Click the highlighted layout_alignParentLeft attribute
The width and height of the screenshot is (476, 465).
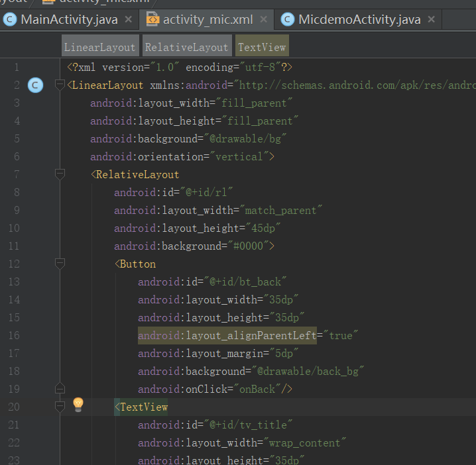click(227, 335)
